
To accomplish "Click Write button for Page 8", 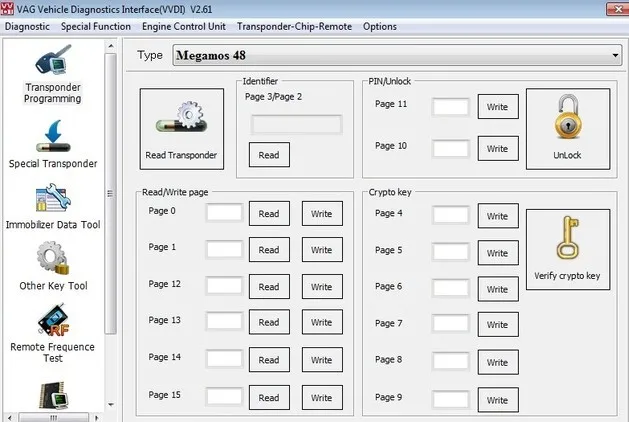I will pos(498,362).
